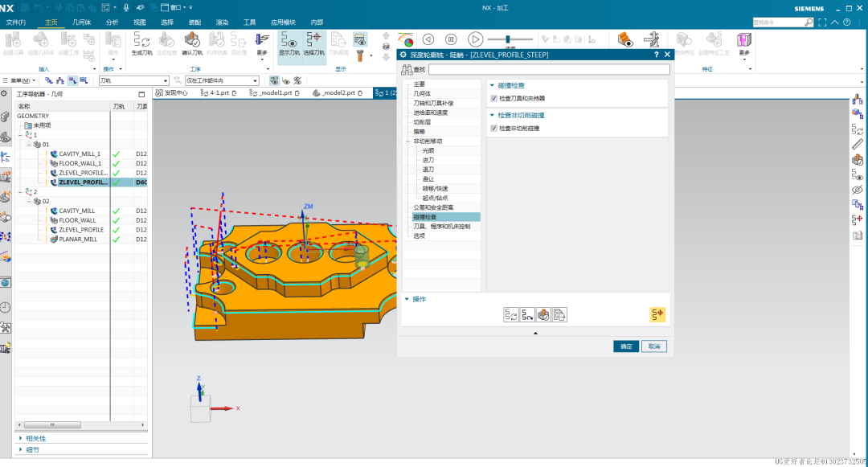This screenshot has width=868, height=467.
Task: Collapse the 非切削移动 tree node
Action: tap(408, 141)
